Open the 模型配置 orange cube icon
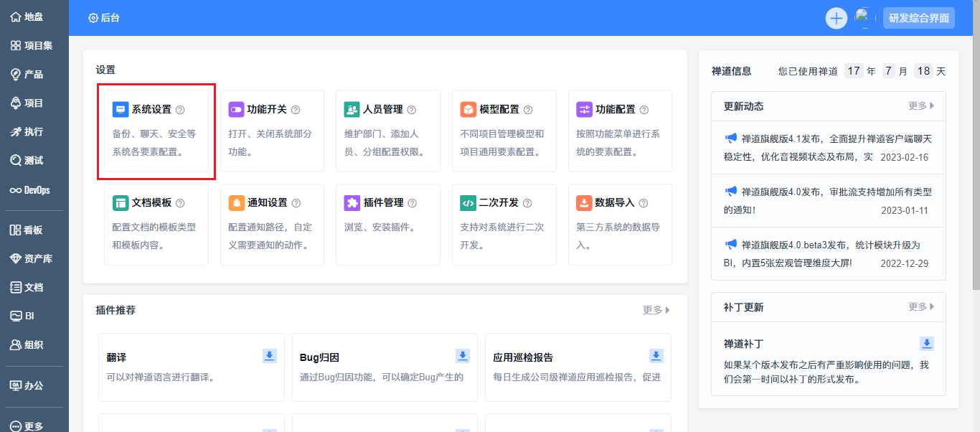Screen dimensions: 980x432 (468, 110)
